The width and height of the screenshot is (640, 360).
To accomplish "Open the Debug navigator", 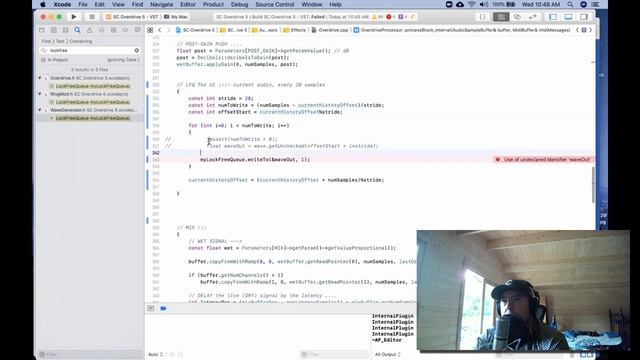I will coord(113,30).
